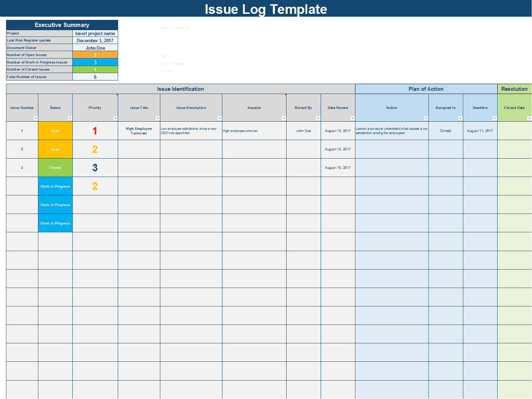Expand the Raised By filter arrow

point(318,118)
